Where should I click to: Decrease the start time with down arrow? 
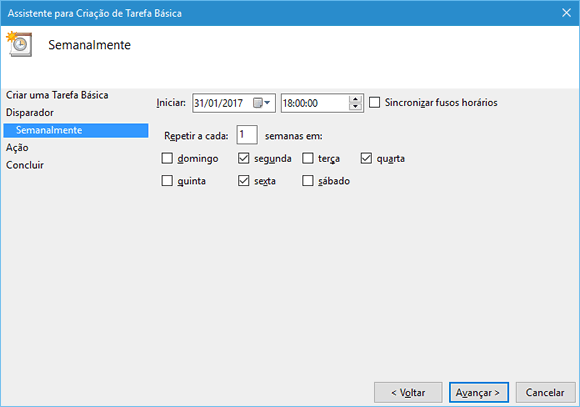pyautogui.click(x=355, y=107)
